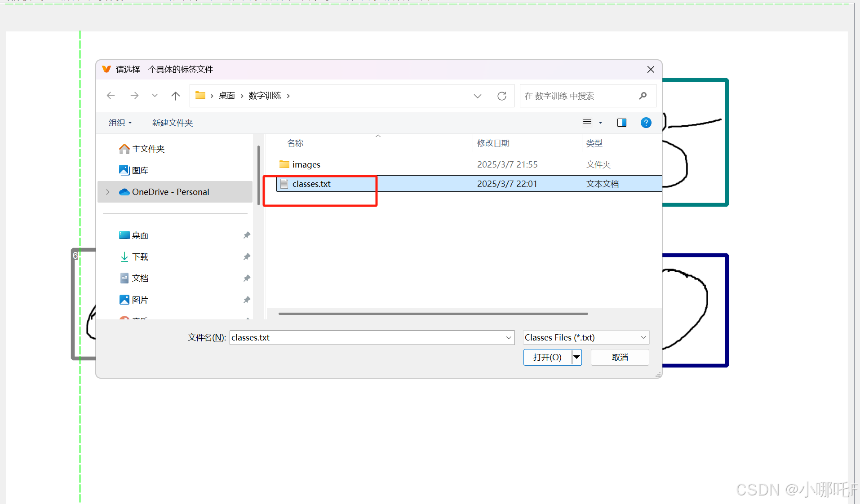Click the search magnifier icon
The width and height of the screenshot is (860, 504).
[643, 96]
